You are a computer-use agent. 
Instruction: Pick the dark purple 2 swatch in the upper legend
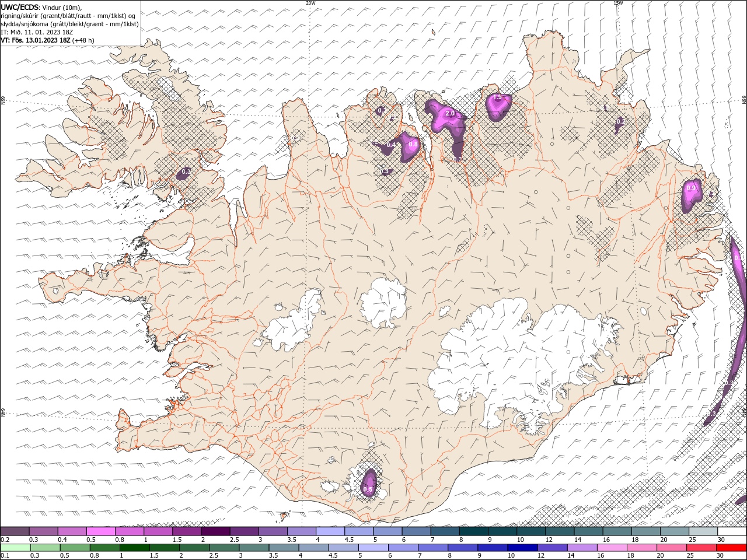click(x=215, y=531)
